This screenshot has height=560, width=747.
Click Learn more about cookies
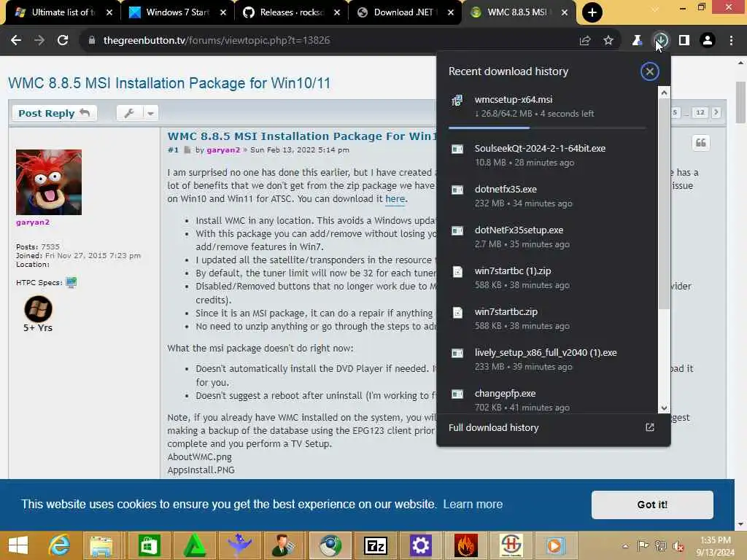point(473,505)
